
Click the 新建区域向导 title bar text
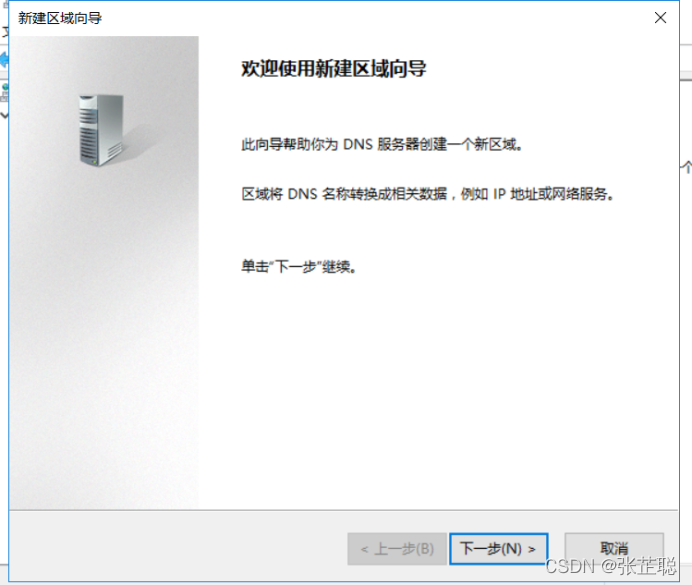(60, 18)
